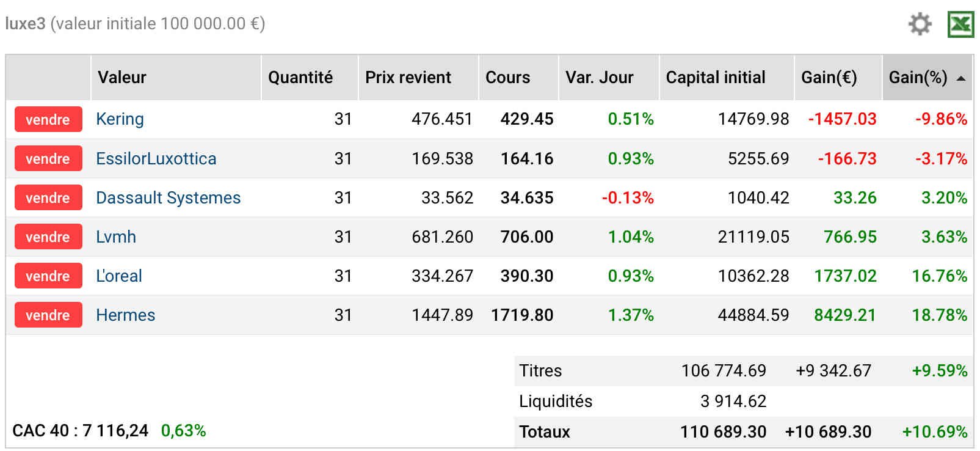
Task: Click vendre next to Dassault Systemes
Action: [48, 197]
